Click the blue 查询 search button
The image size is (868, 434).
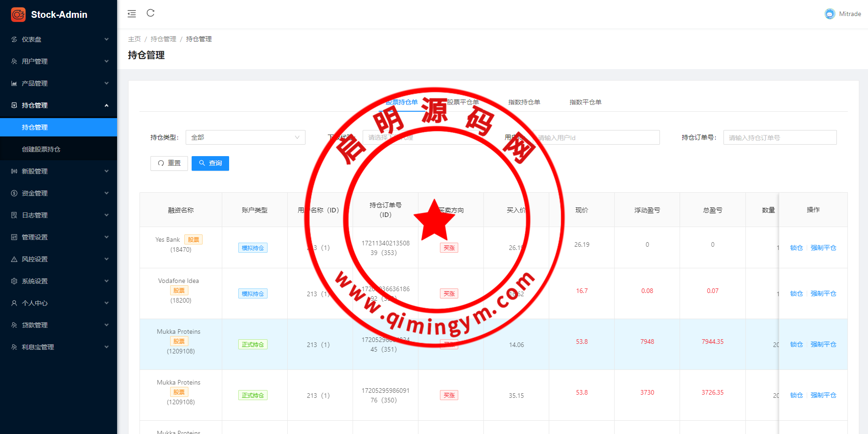[210, 163]
